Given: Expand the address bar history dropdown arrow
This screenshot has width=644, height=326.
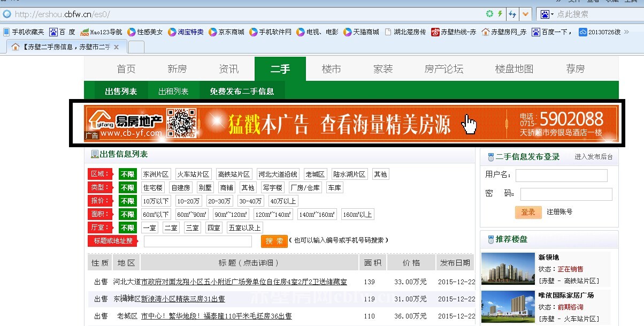Looking at the screenshot, I should (526, 14).
